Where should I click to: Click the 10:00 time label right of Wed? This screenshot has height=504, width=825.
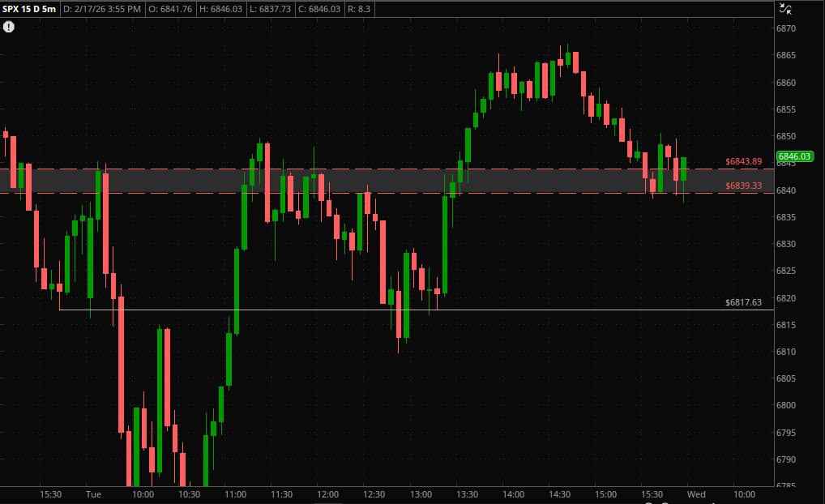pos(744,494)
